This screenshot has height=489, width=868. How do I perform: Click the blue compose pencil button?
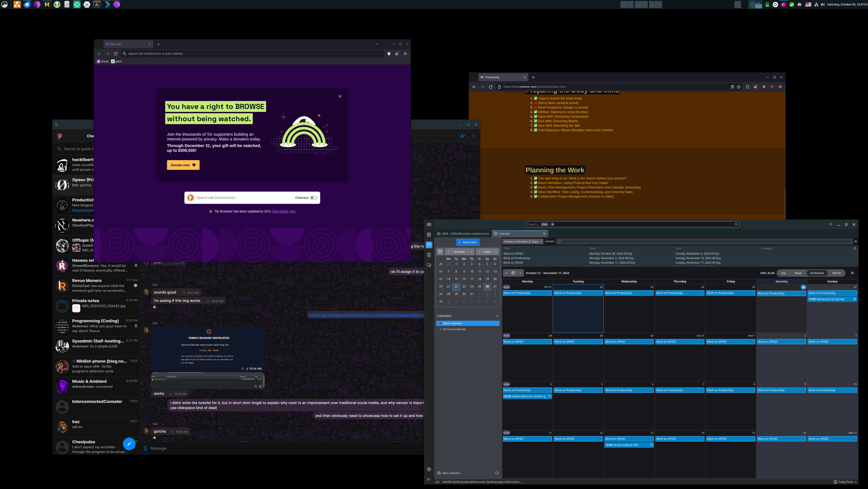pos(129,444)
